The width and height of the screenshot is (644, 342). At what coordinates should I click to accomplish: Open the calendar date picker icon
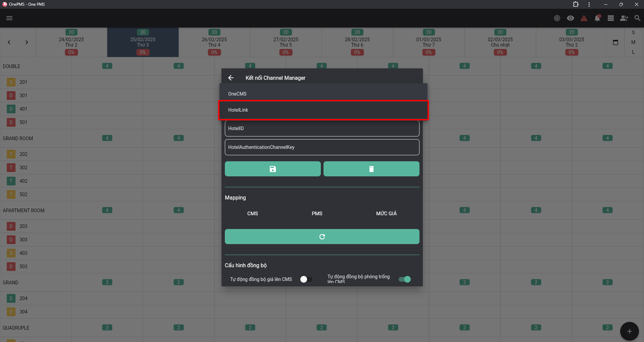[615, 42]
